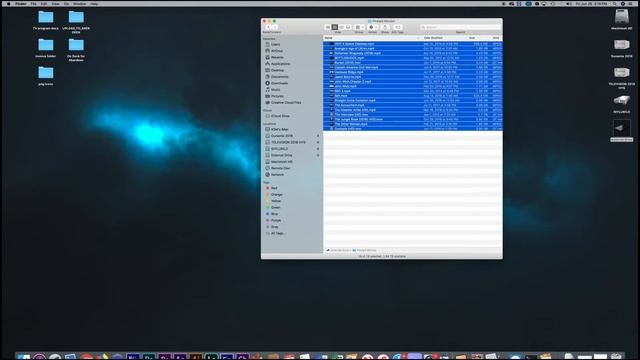Sort by the Kind column

(496, 38)
